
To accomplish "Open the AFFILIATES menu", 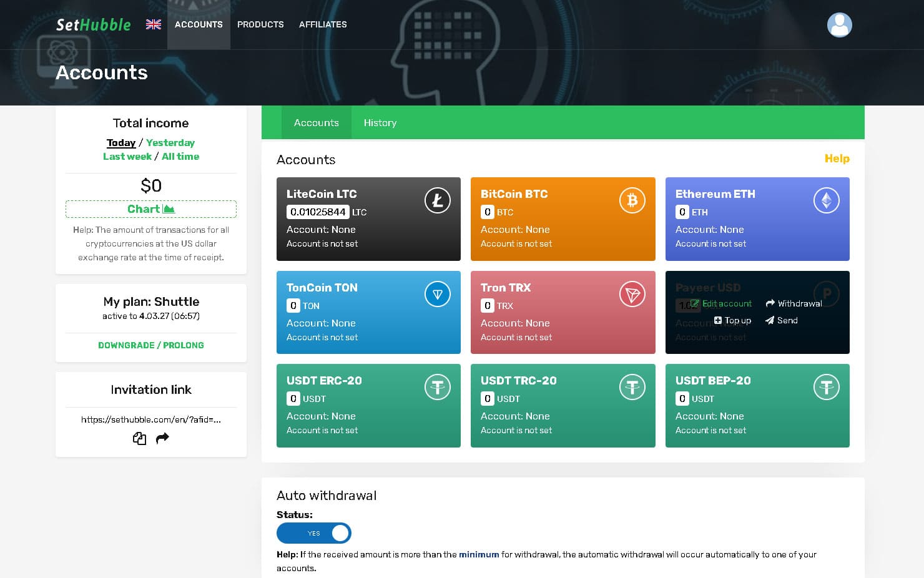I will pyautogui.click(x=323, y=24).
